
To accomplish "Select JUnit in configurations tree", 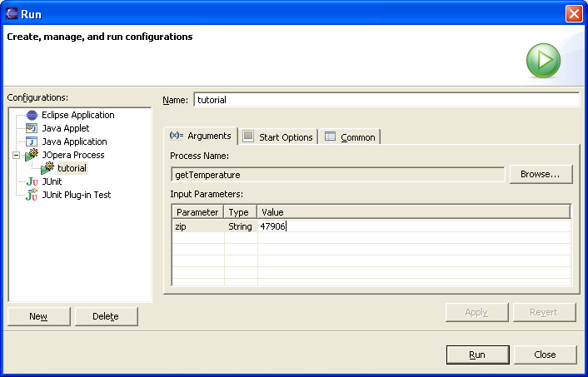I will [52, 181].
